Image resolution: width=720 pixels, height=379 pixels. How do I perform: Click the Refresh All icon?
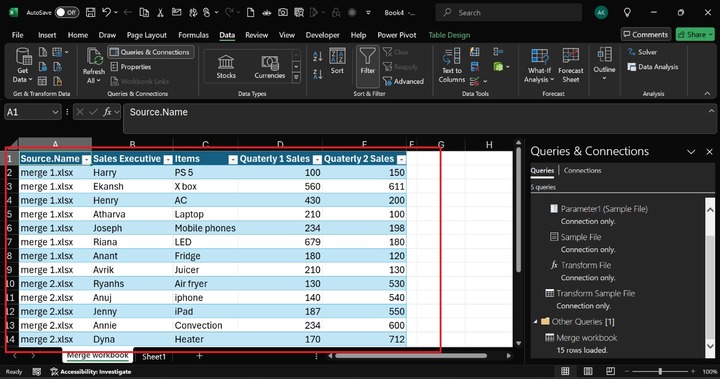point(94,57)
